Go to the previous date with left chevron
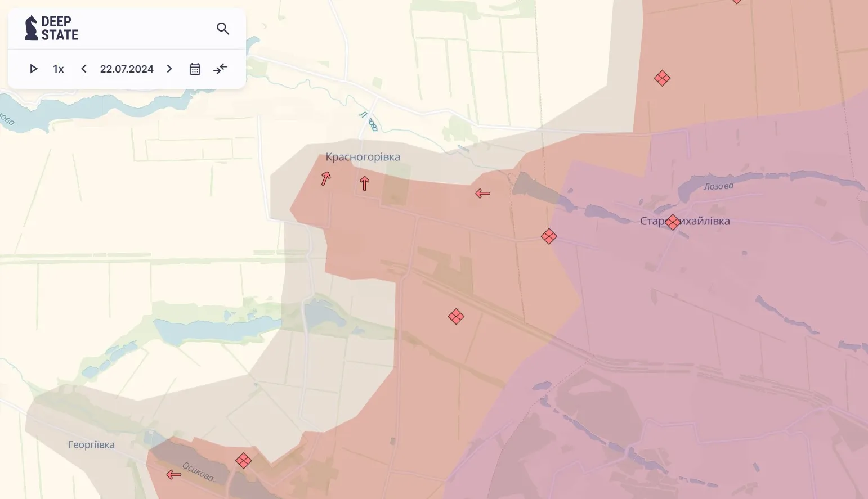 pos(84,69)
